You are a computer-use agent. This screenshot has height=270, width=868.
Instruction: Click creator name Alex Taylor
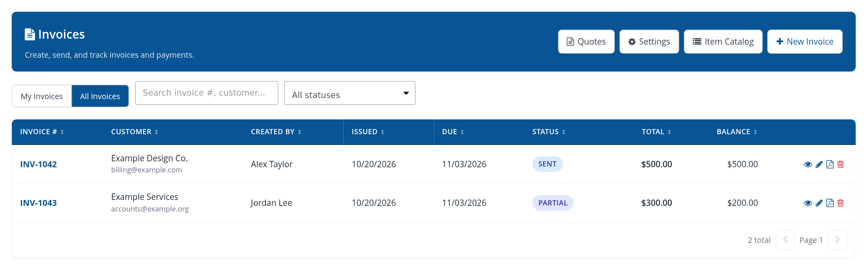(x=272, y=164)
